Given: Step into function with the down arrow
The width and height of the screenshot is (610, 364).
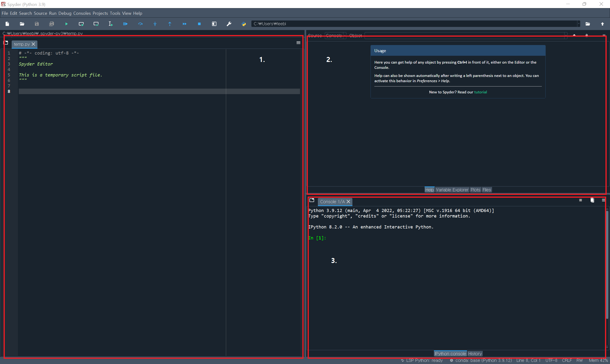Looking at the screenshot, I should click(155, 24).
